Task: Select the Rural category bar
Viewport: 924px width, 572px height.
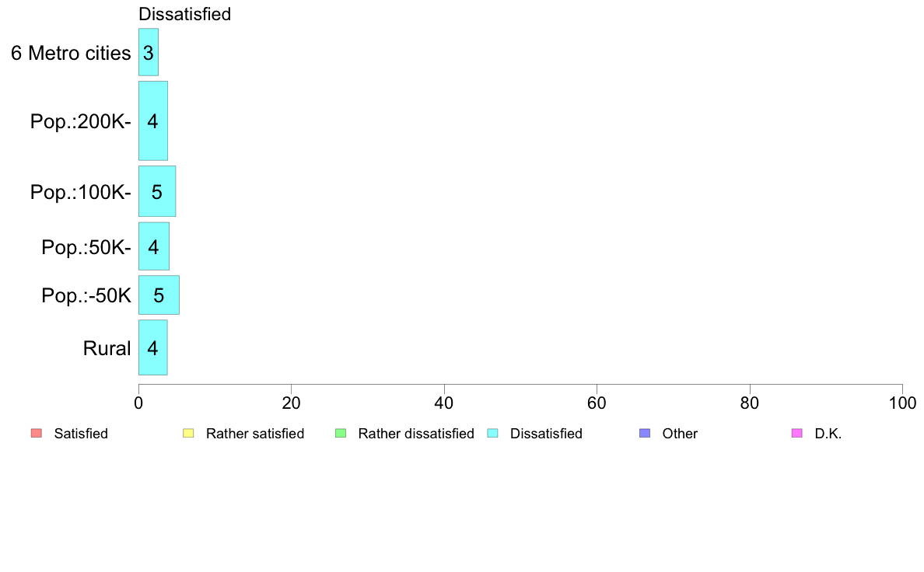Action: tap(153, 347)
